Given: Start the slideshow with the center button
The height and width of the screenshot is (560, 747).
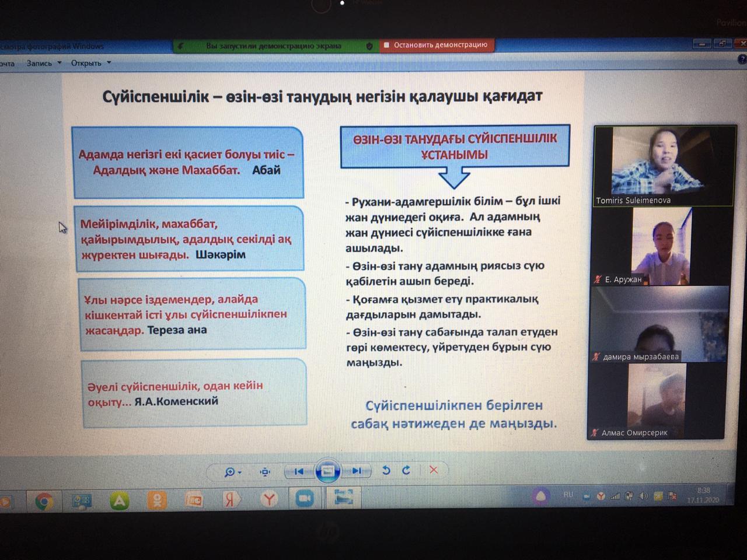Looking at the screenshot, I should click(328, 471).
